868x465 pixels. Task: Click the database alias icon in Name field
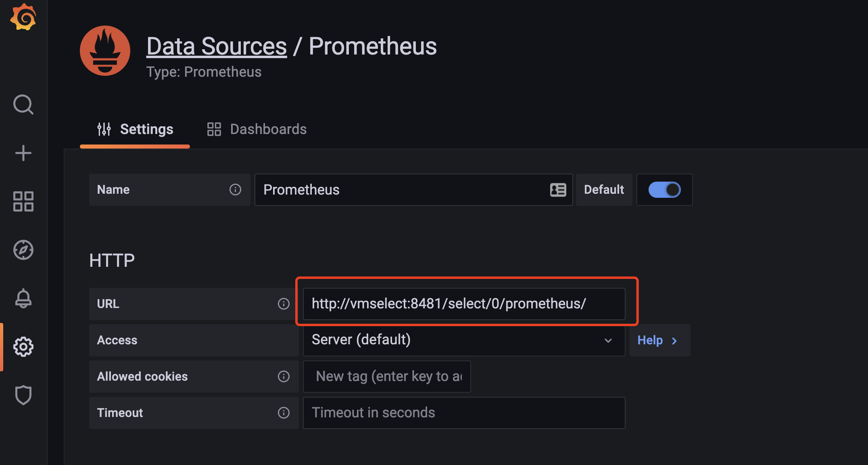558,190
